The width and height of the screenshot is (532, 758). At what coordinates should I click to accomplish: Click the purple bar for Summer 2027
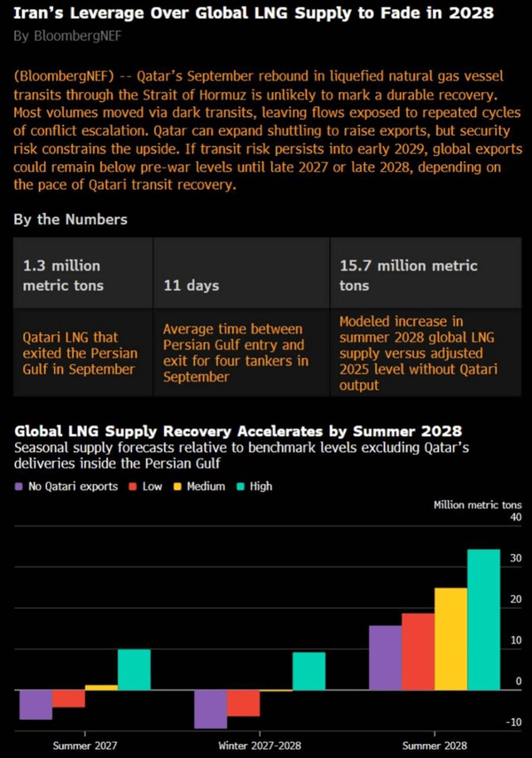click(x=35, y=705)
